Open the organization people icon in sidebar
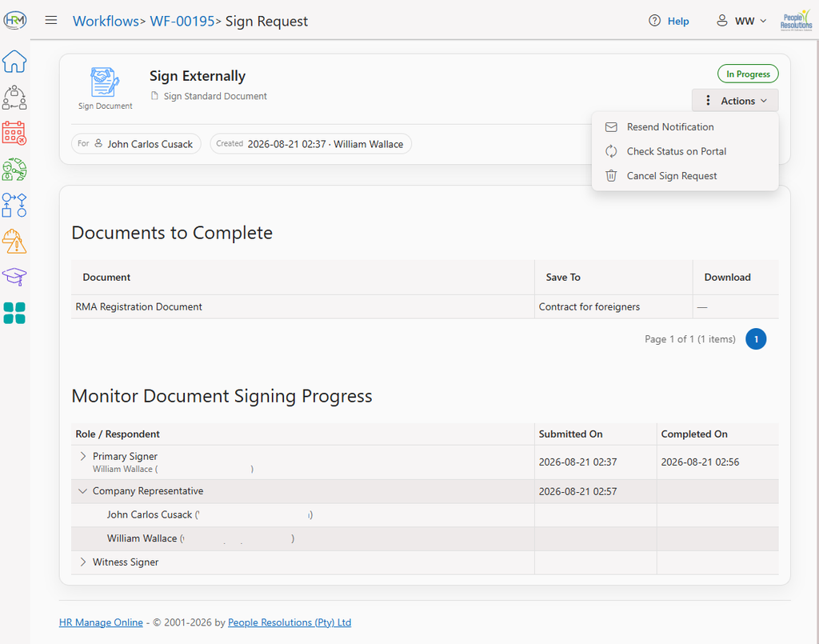Image resolution: width=819 pixels, height=644 pixels. point(14,98)
